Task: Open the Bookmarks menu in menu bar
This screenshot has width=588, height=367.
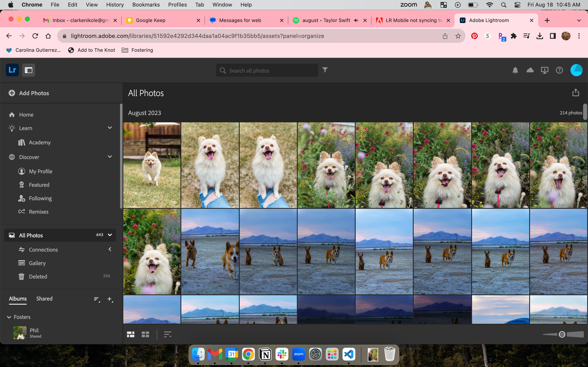Action: click(x=146, y=5)
